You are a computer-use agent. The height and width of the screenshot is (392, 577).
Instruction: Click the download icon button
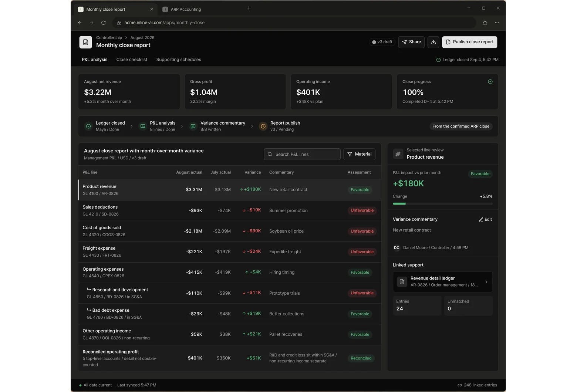pyautogui.click(x=433, y=42)
